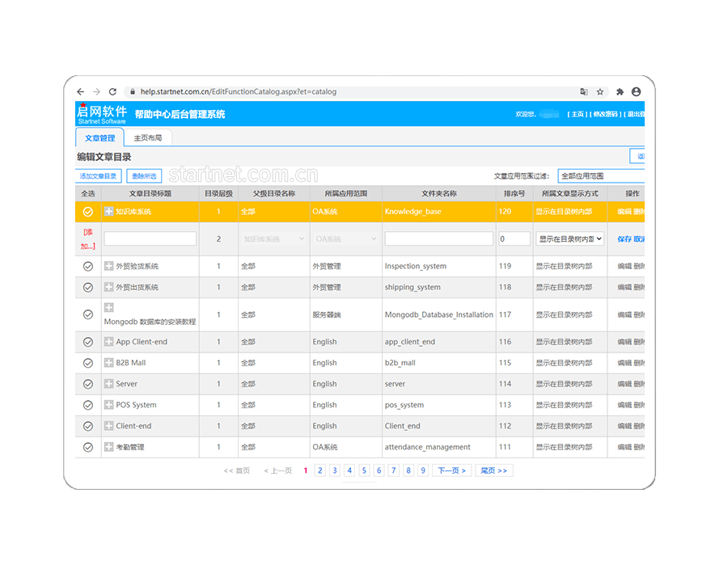The width and height of the screenshot is (728, 582).
Task: Click the 删除所选 button
Action: (x=144, y=176)
